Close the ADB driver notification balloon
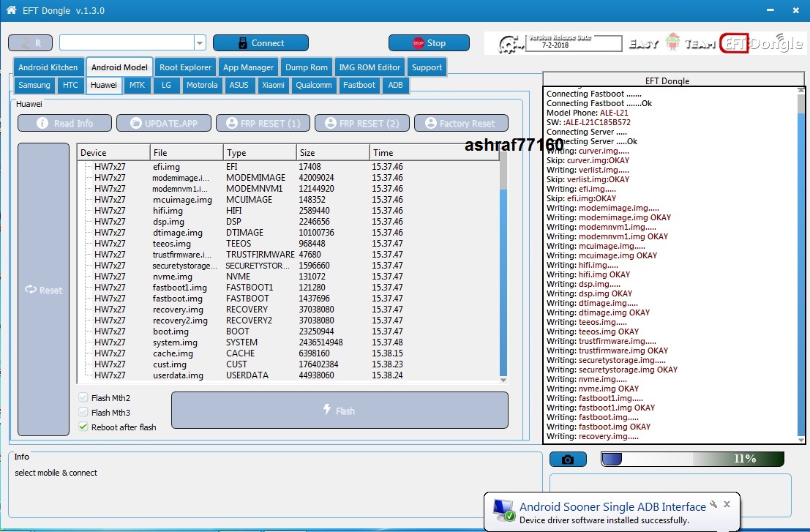The height and width of the screenshot is (532, 810). (x=727, y=504)
